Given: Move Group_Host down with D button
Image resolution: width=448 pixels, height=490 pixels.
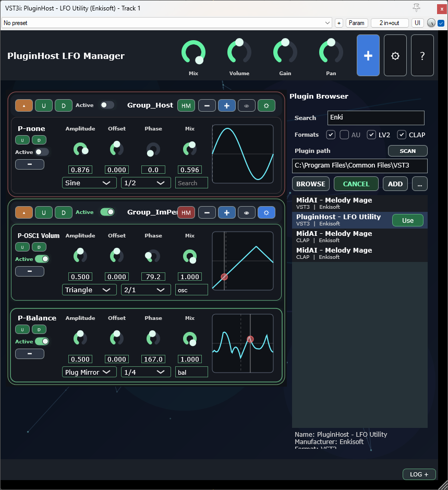Looking at the screenshot, I should [x=64, y=105].
